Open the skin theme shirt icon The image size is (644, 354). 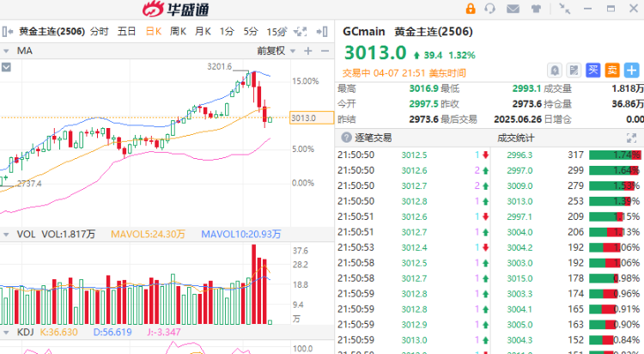coord(536,9)
